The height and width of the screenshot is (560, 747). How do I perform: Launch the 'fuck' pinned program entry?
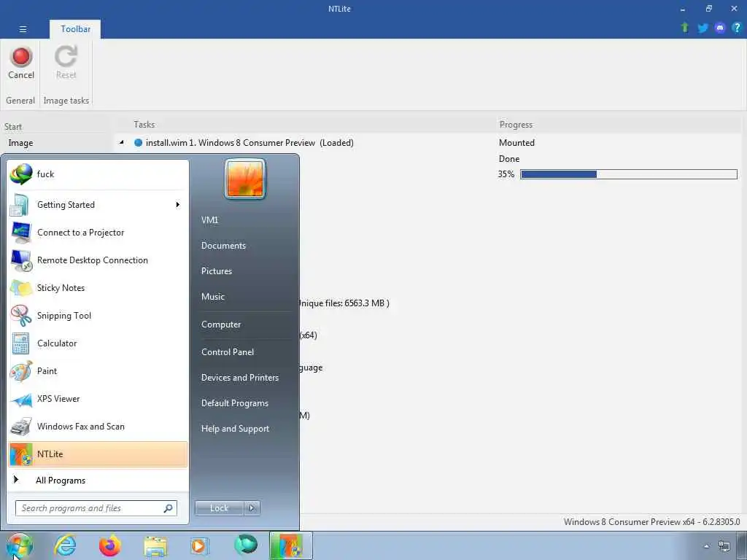[98, 174]
